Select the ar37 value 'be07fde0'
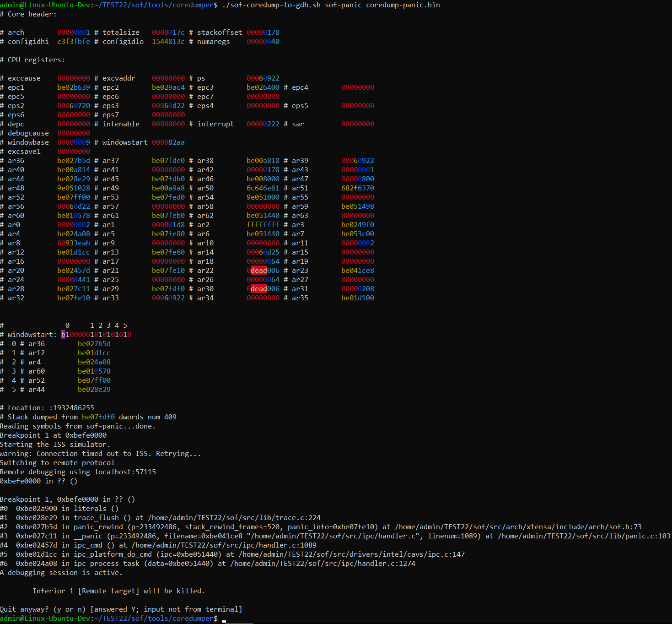The width and height of the screenshot is (672, 624). 168,161
